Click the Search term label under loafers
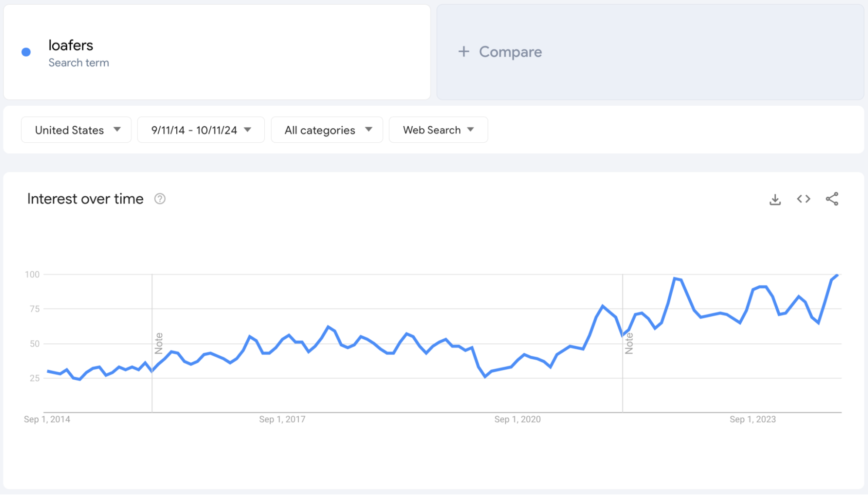This screenshot has width=868, height=495. 79,63
